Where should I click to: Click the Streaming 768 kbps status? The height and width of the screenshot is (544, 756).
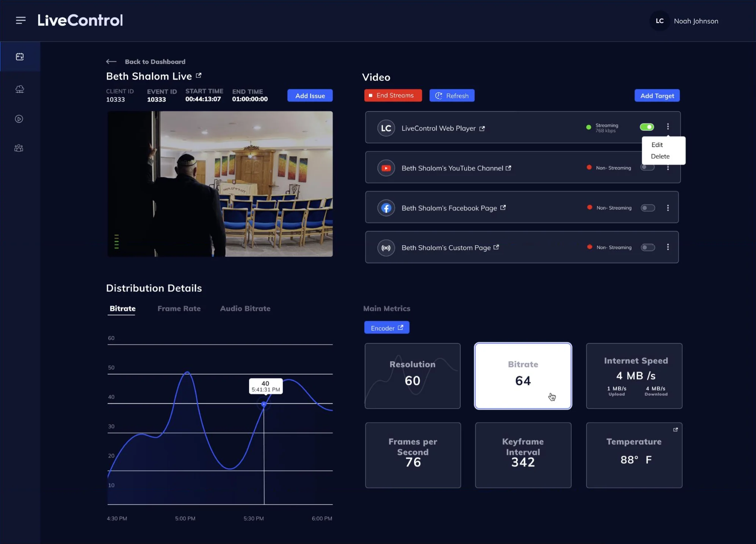[602, 128]
